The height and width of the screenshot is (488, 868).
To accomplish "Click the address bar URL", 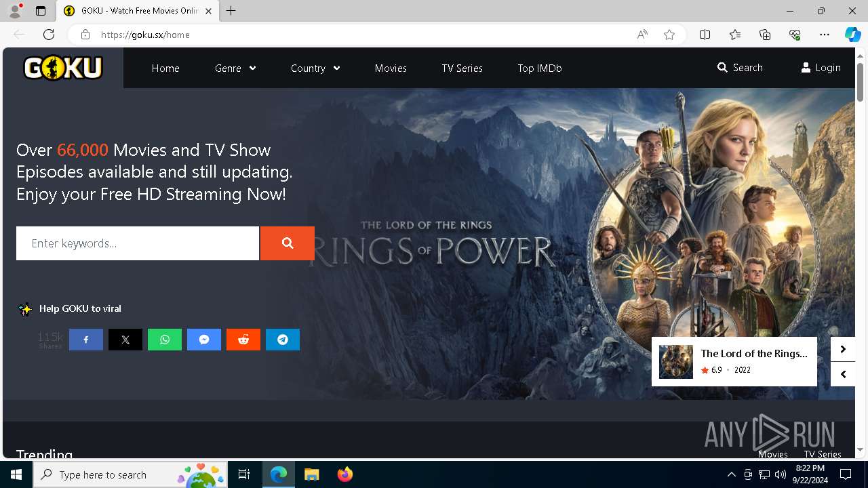I will [x=145, y=35].
